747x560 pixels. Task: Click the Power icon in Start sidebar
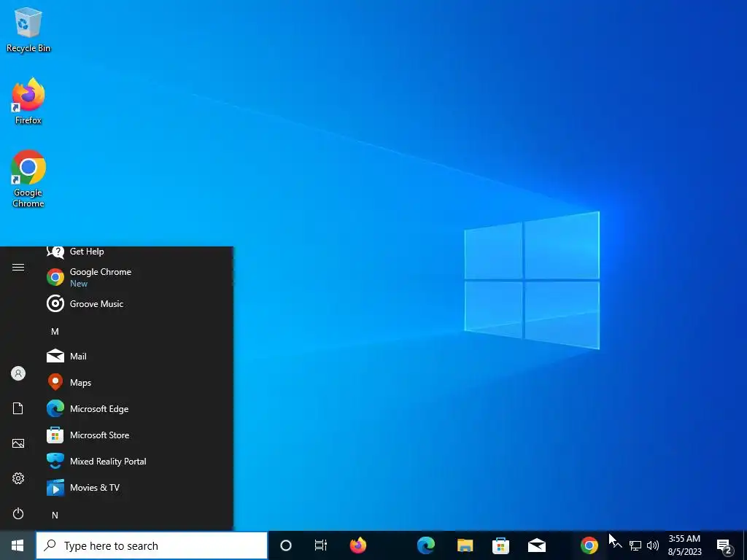(18, 513)
